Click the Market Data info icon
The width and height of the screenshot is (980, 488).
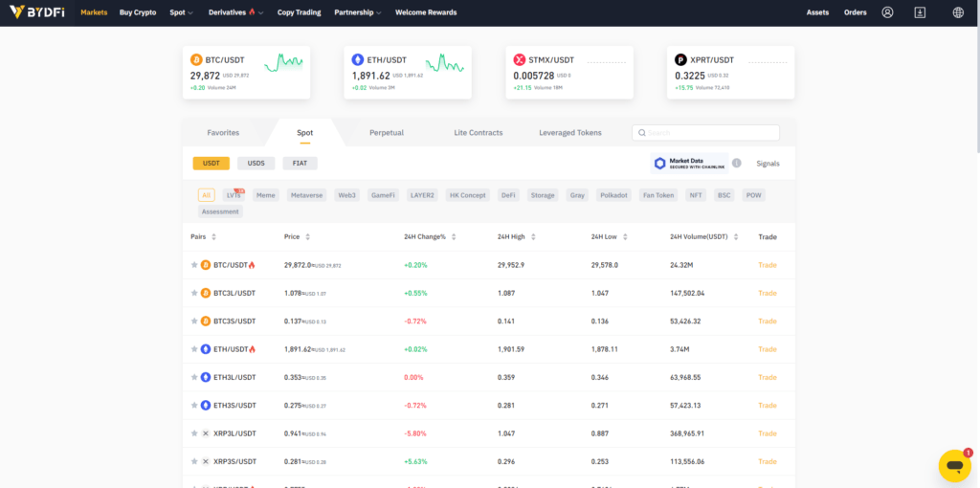click(x=737, y=163)
